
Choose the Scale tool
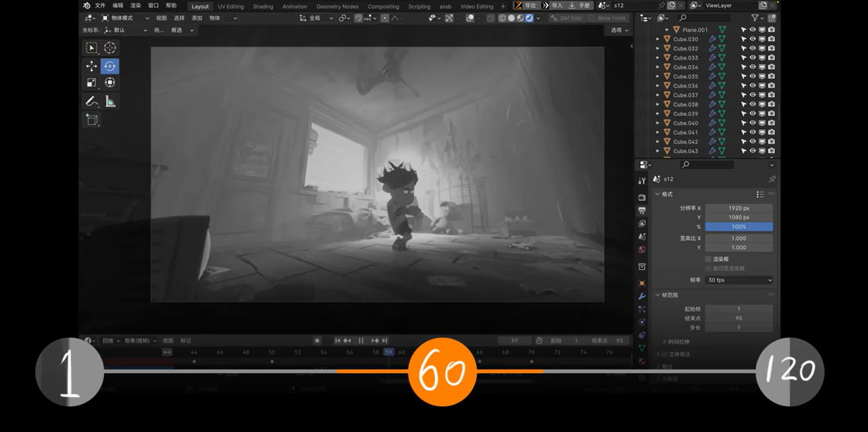pyautogui.click(x=92, y=83)
